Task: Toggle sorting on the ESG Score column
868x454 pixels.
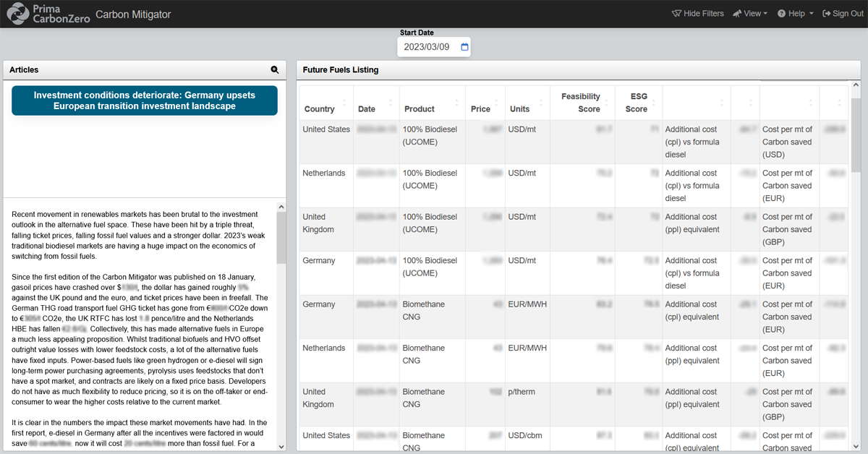Action: [x=654, y=103]
